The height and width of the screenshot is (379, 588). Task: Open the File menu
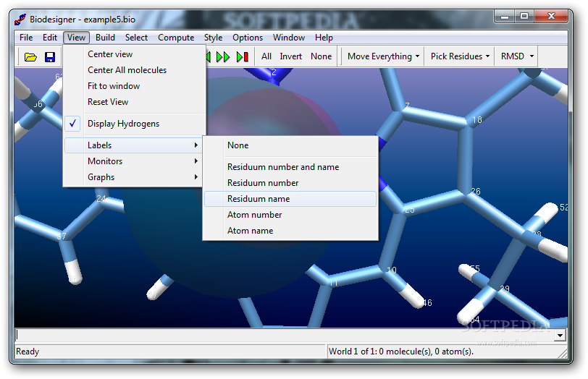coord(26,38)
